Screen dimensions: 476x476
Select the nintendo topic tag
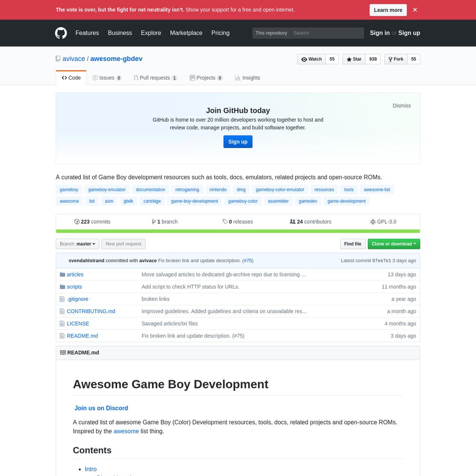pyautogui.click(x=218, y=190)
